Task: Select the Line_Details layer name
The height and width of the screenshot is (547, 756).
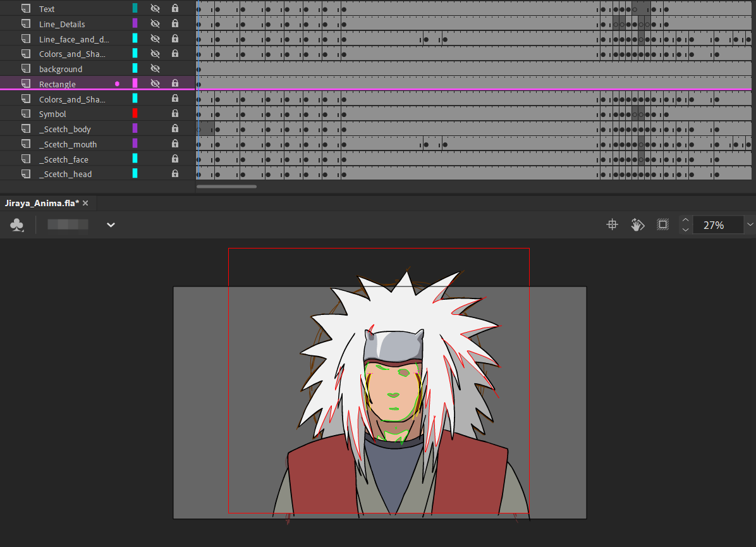Action: click(x=62, y=24)
